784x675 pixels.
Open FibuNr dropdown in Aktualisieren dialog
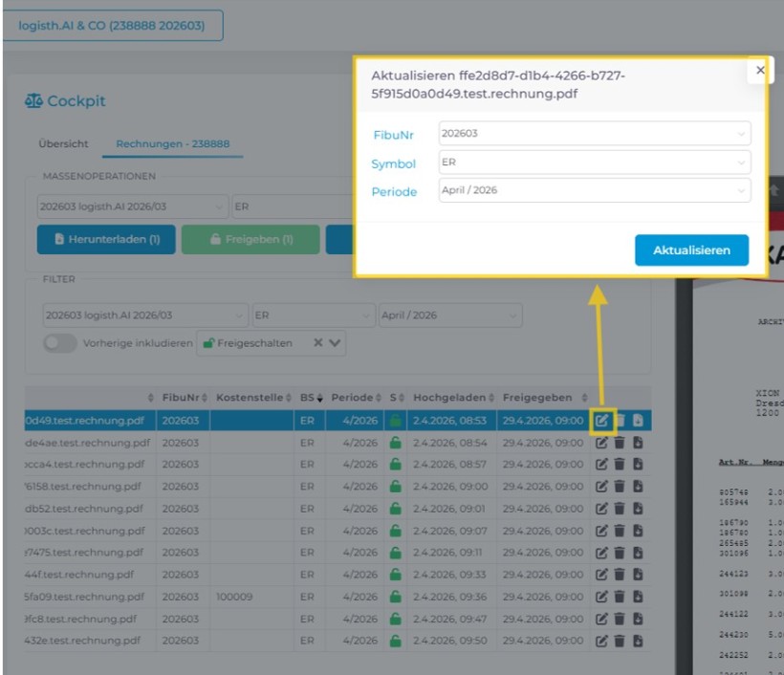coord(595,134)
